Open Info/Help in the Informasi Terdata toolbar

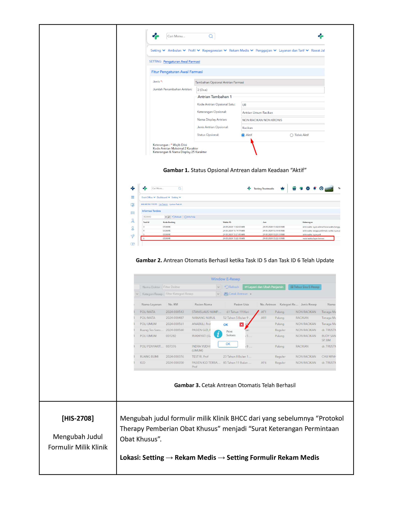coord(190,217)
